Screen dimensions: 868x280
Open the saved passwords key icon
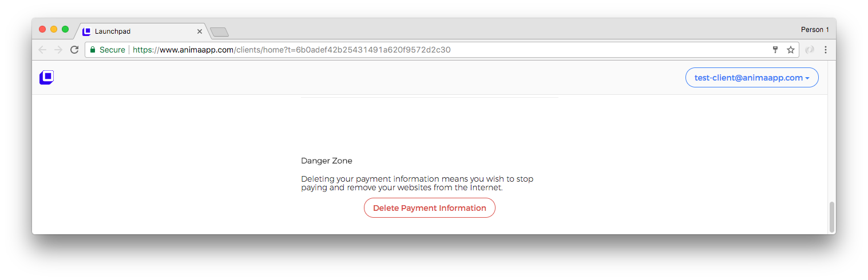coord(775,50)
